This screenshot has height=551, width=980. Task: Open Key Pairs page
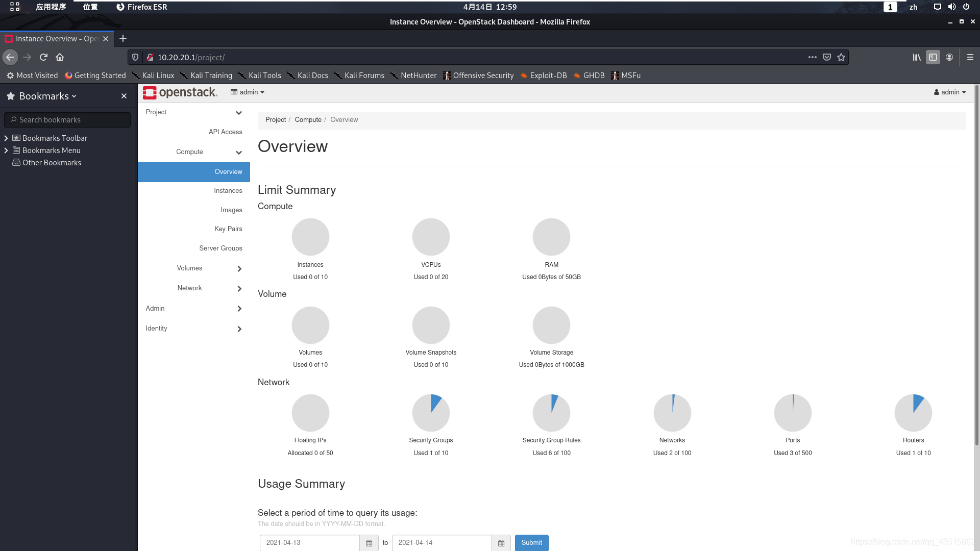(x=228, y=229)
